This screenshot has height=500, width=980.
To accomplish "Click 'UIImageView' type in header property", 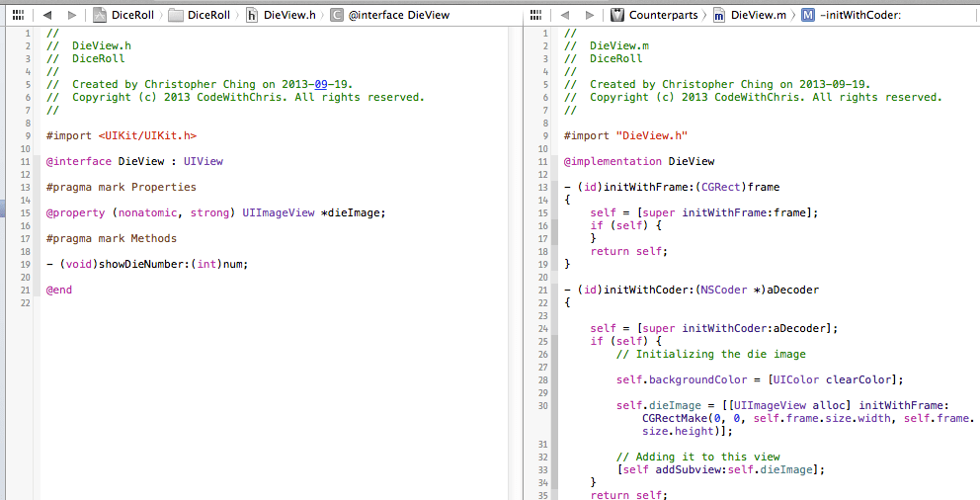I will point(279,213).
